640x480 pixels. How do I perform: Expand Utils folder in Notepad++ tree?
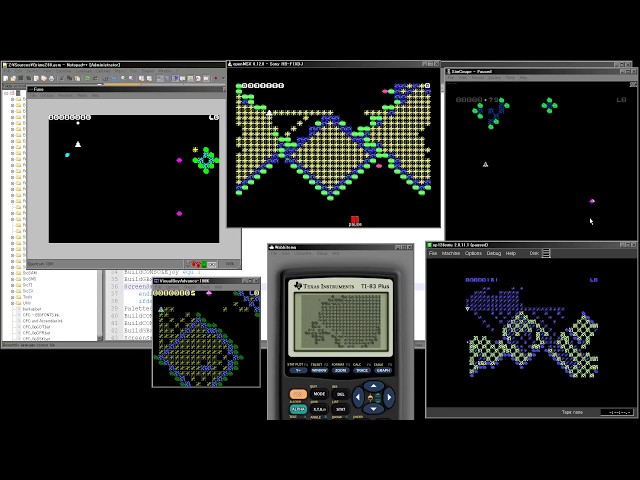click(12, 303)
